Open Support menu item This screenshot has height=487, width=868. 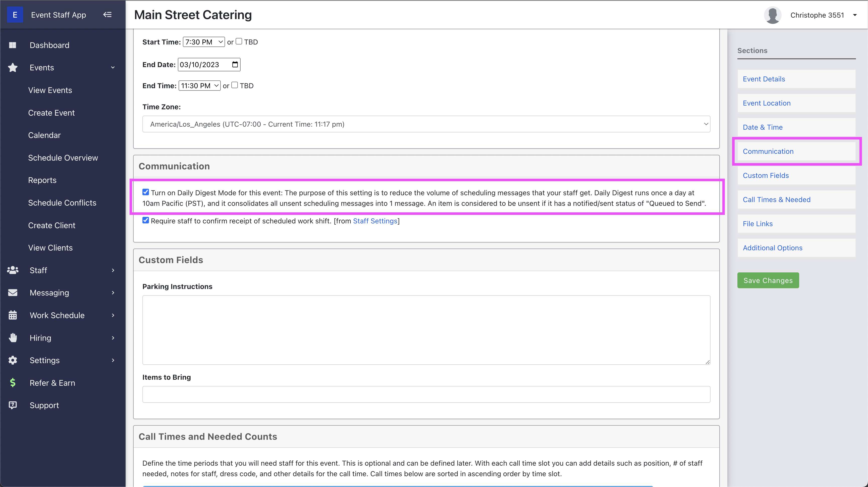click(x=44, y=405)
